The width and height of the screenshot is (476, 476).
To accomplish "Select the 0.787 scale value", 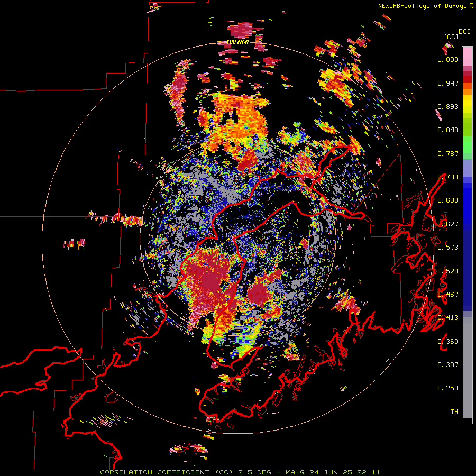I will point(448,153).
